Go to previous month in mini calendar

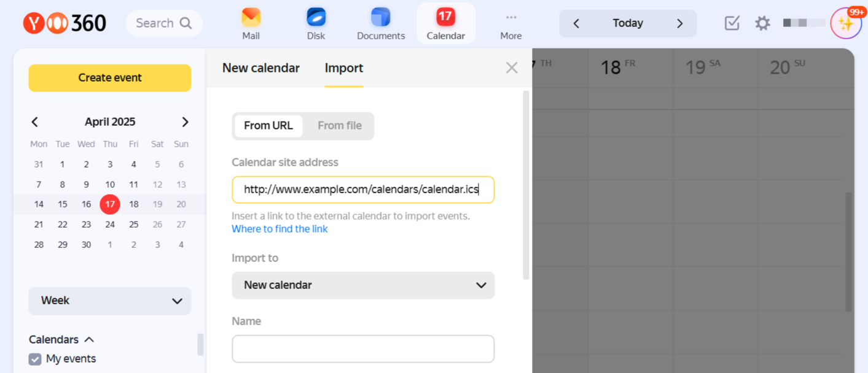pyautogui.click(x=35, y=122)
